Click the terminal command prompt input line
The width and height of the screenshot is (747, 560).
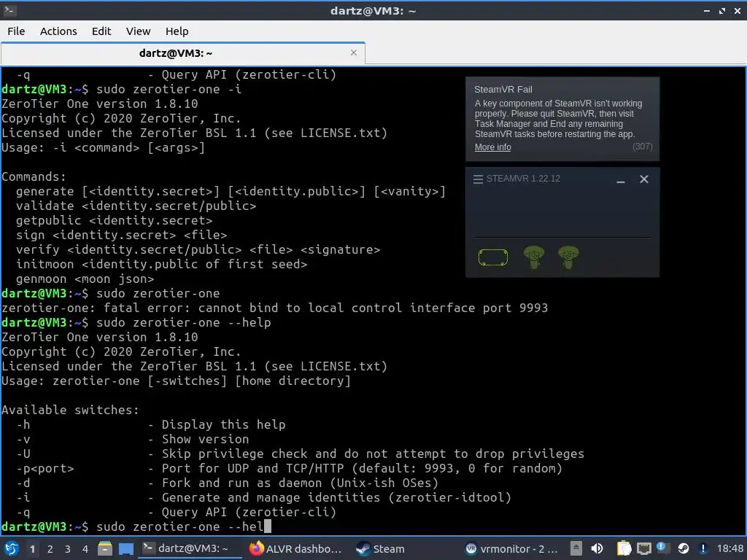(373, 526)
